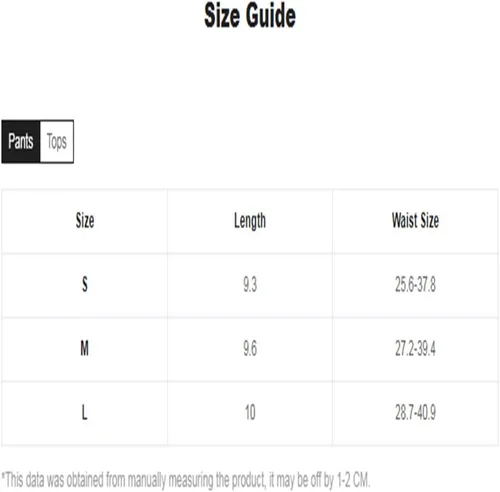Select the L size cell
500x492 pixels.
click(x=85, y=412)
